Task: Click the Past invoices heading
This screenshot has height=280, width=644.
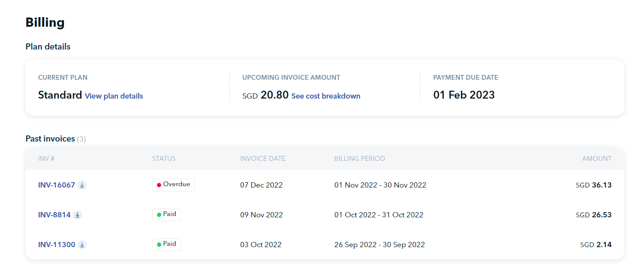Action: click(x=50, y=139)
